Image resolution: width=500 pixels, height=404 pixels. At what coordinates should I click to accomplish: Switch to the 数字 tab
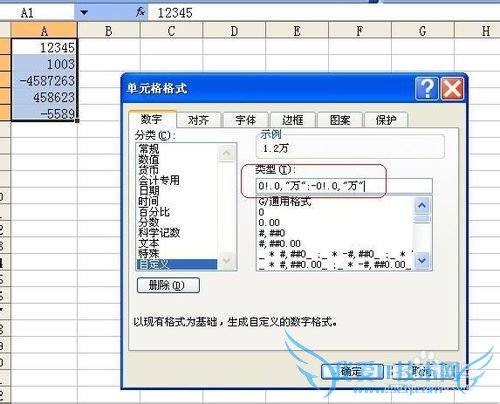pyautogui.click(x=152, y=119)
